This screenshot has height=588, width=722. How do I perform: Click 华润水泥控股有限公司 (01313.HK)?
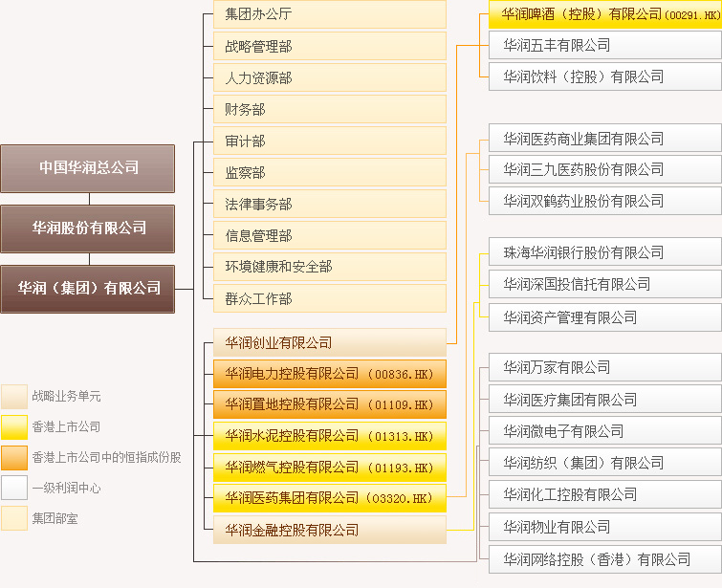coord(330,436)
